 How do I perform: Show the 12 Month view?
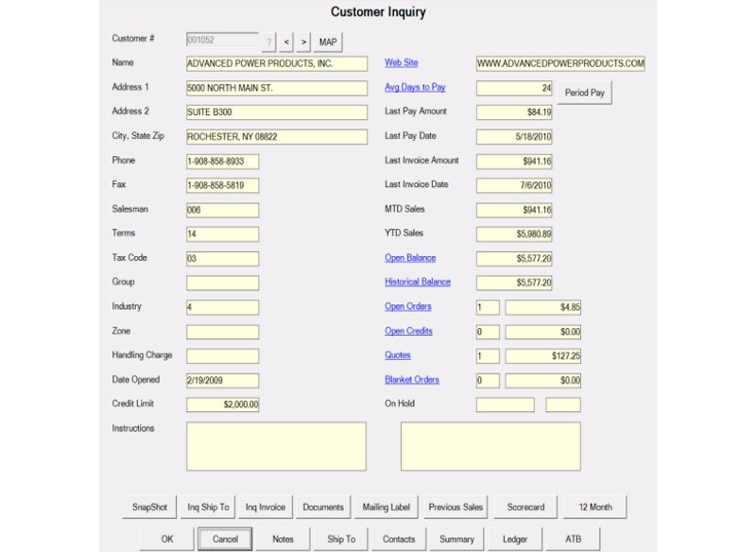point(595,508)
